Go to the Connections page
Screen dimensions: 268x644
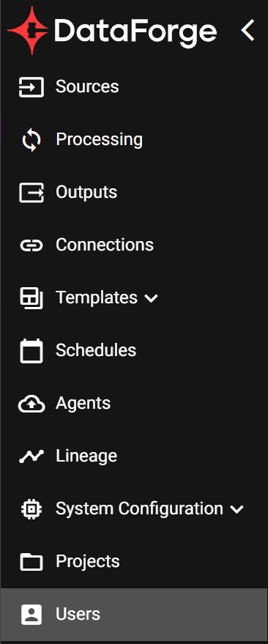click(x=134, y=245)
